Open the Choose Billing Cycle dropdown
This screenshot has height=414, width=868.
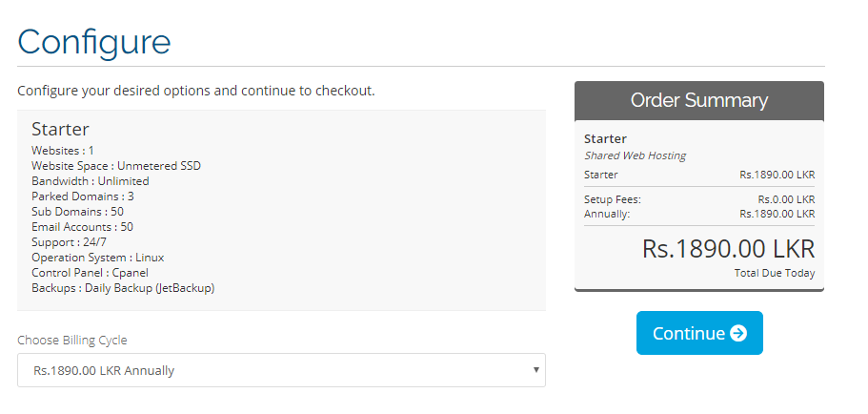(281, 370)
